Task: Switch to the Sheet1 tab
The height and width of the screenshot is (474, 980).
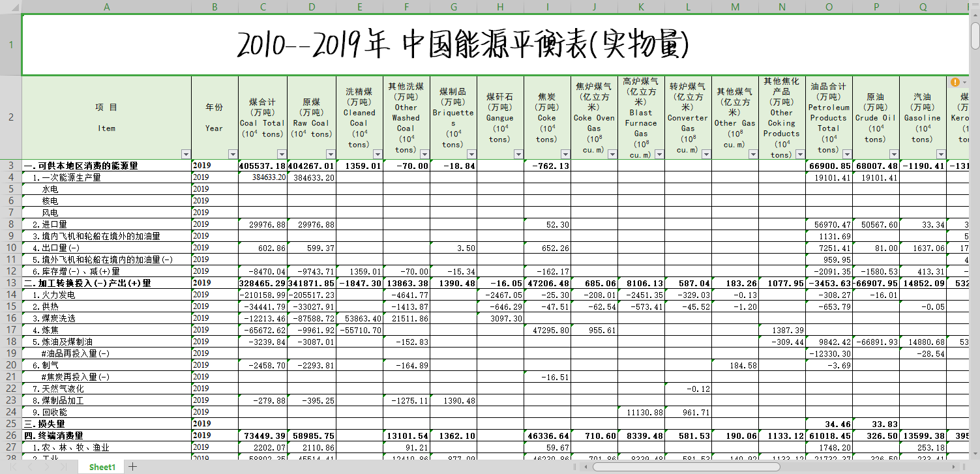Action: [x=102, y=467]
